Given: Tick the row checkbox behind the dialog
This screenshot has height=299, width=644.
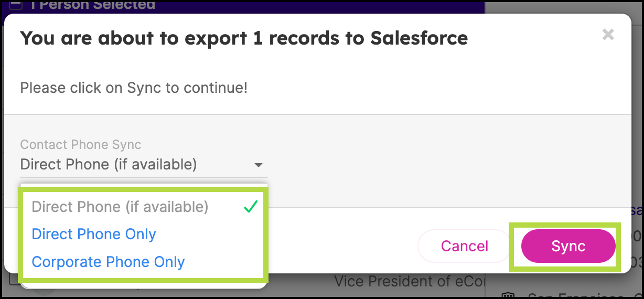Looking at the screenshot, I should (x=14, y=280).
